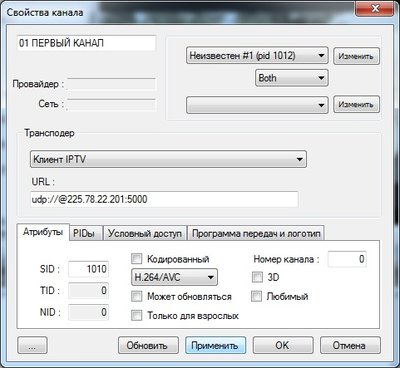Click the Применить button
Screen dimensions: 400x368
[x=215, y=345]
